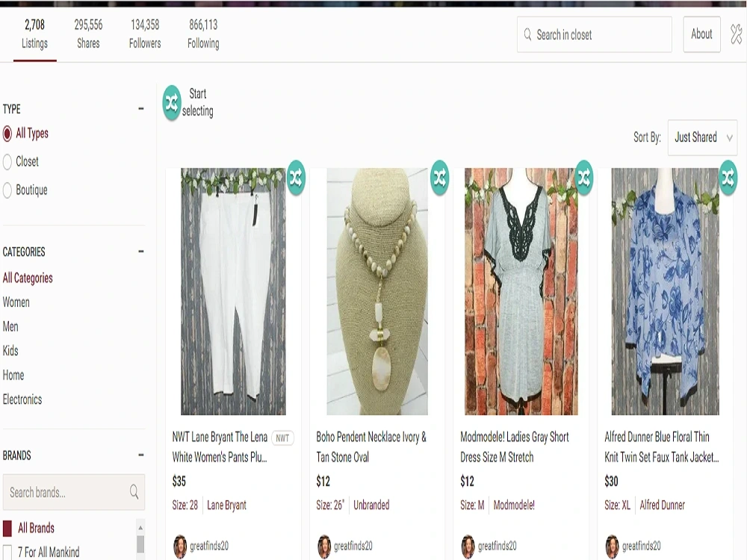Image resolution: width=747 pixels, height=560 pixels.
Task: Switch to the Followers tab
Action: 143,35
